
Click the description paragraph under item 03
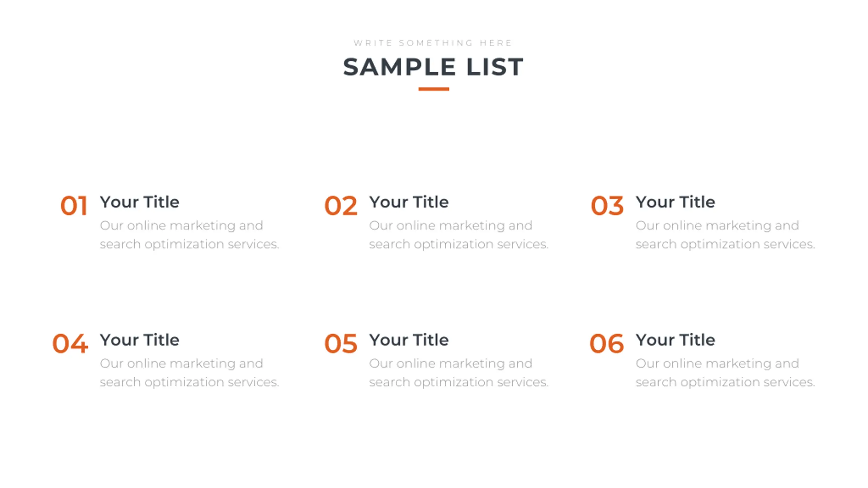(x=725, y=235)
